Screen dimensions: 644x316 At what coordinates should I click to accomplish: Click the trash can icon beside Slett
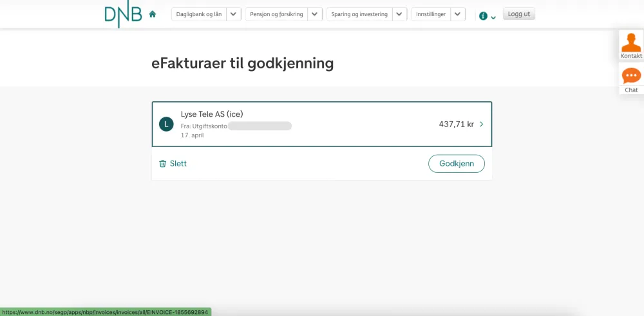163,164
